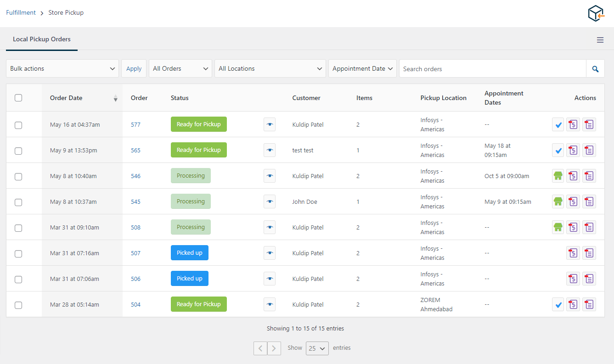614x364 pixels.
Task: Apply the selected bulk action
Action: tap(134, 68)
